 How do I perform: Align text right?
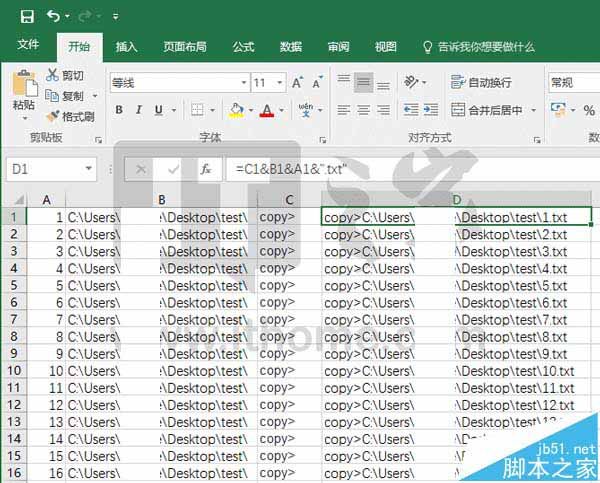click(x=383, y=110)
